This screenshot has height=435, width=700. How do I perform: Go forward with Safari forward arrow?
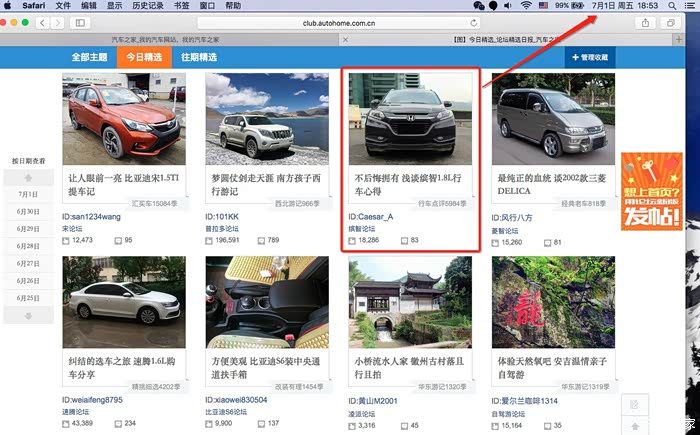pos(58,23)
